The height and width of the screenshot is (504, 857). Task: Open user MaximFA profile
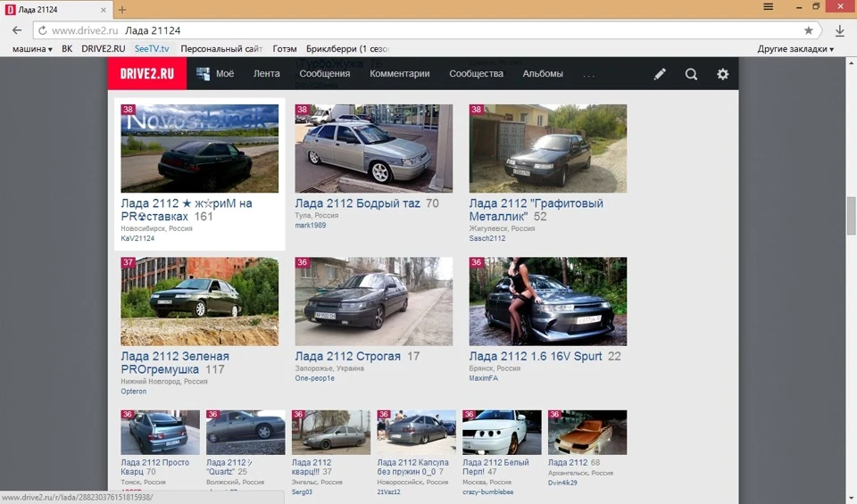coord(483,378)
